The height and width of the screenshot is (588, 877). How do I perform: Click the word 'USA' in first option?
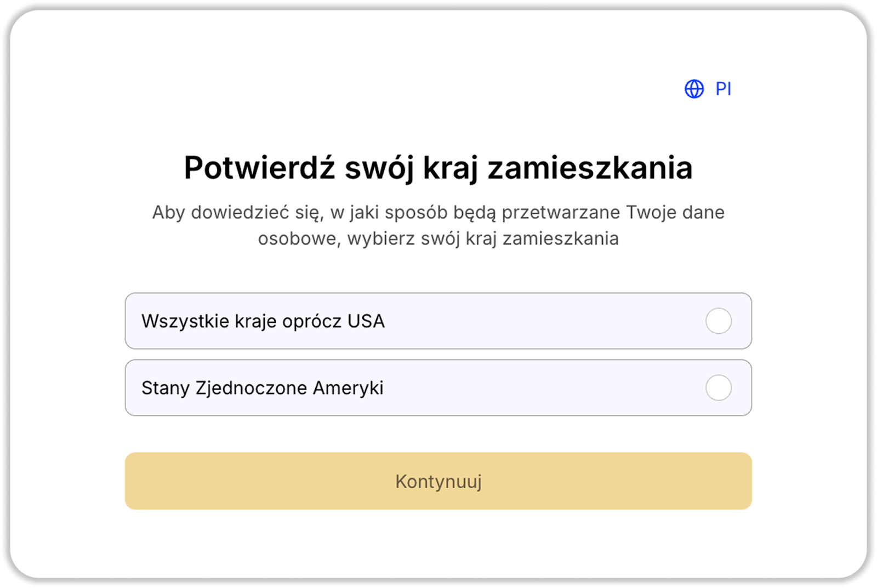(x=366, y=321)
